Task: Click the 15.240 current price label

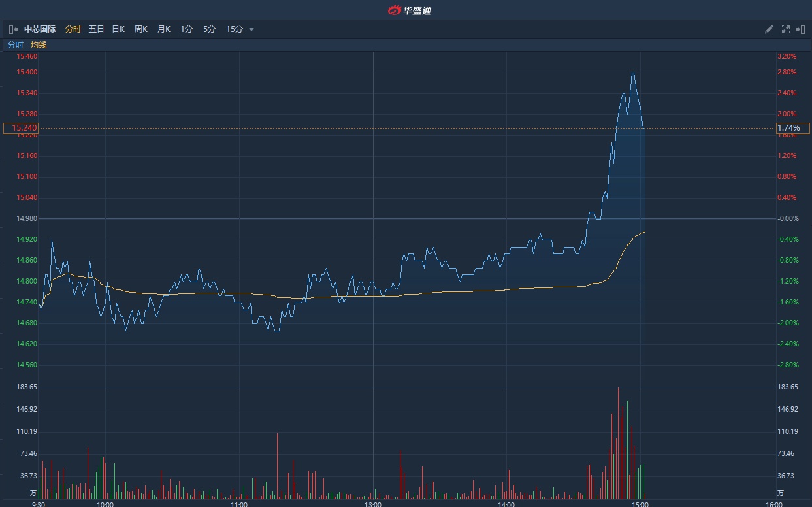Action: point(21,128)
